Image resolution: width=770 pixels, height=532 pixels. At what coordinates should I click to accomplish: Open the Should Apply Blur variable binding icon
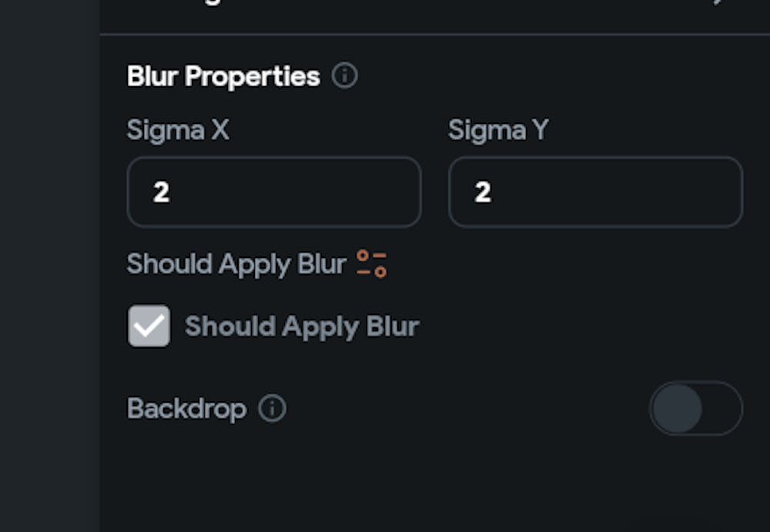tap(372, 264)
